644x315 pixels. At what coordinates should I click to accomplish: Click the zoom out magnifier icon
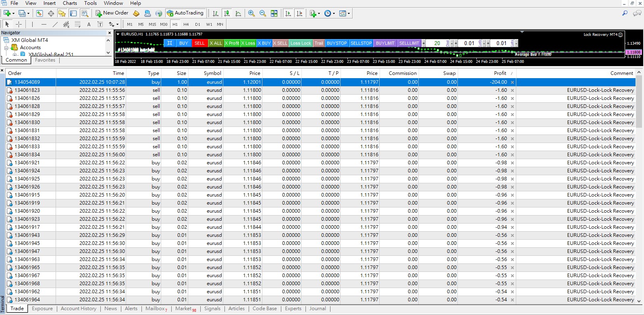pos(263,13)
